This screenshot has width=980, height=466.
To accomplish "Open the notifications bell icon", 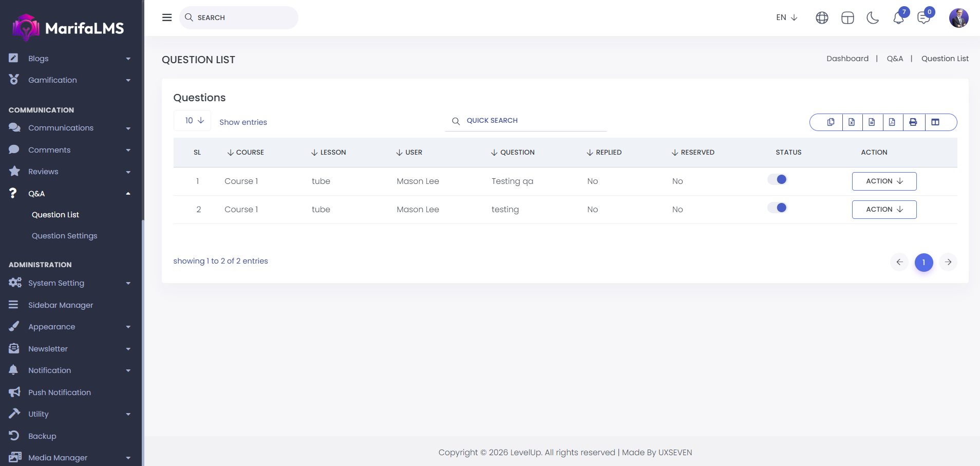I will point(898,18).
